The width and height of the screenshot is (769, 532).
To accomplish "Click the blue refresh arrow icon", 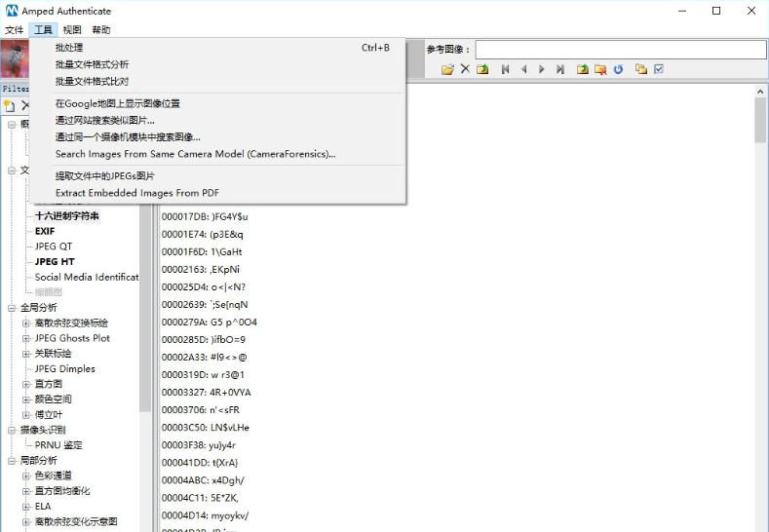I will click(x=618, y=69).
